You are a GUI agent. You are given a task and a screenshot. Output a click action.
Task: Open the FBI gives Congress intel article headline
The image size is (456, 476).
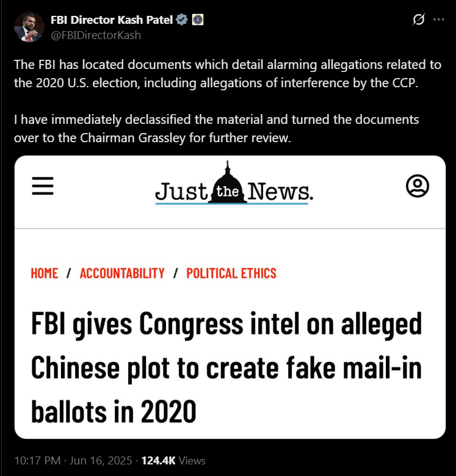[x=226, y=367]
